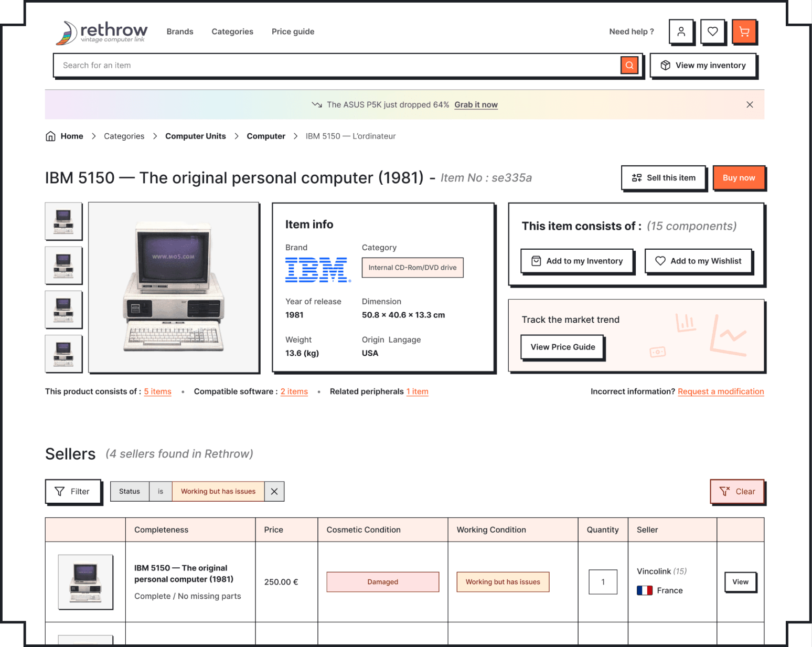This screenshot has height=647, width=812.
Task: Click the Buy now button
Action: pyautogui.click(x=739, y=178)
